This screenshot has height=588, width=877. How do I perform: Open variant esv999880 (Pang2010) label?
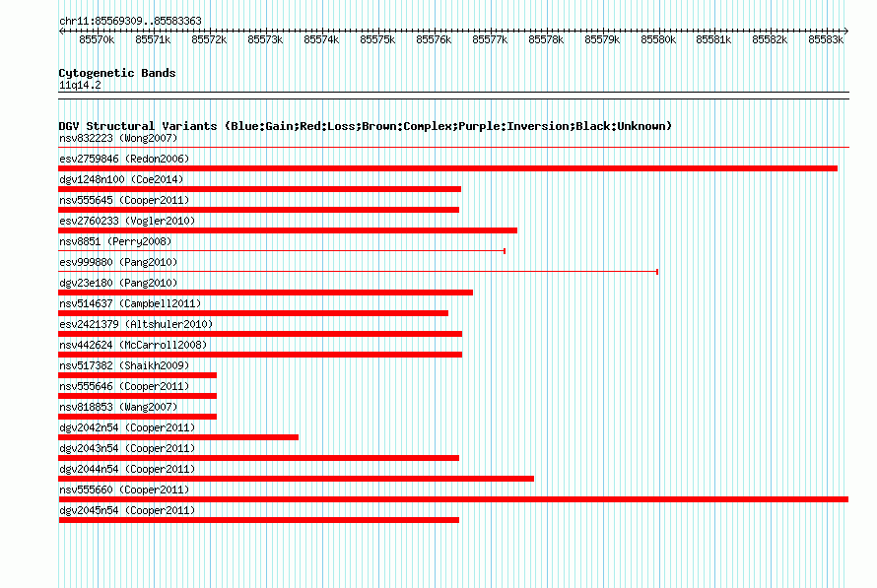[118, 262]
